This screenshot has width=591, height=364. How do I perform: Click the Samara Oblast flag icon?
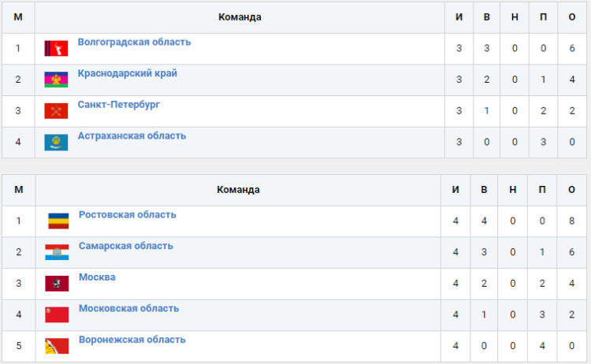58,253
